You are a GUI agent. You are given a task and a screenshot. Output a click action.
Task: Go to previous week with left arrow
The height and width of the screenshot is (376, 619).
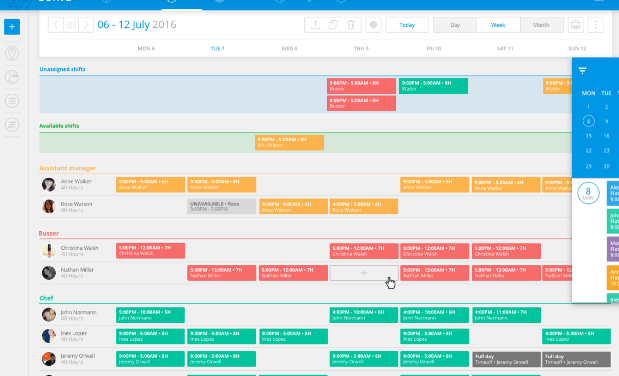[x=56, y=25]
